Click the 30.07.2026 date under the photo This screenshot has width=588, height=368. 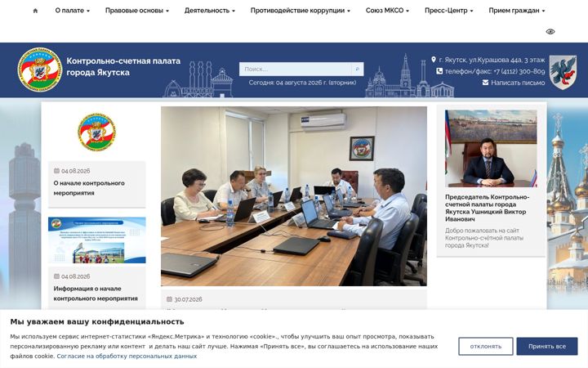pyautogui.click(x=188, y=299)
